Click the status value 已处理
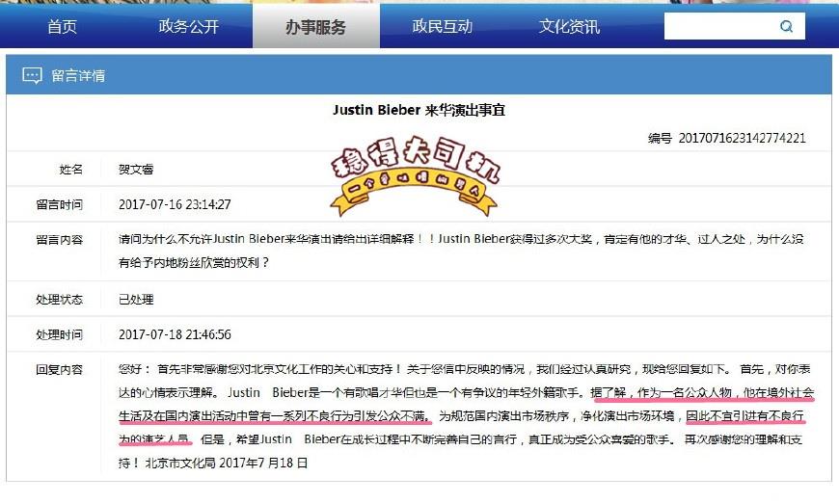The height and width of the screenshot is (504, 839). click(136, 300)
